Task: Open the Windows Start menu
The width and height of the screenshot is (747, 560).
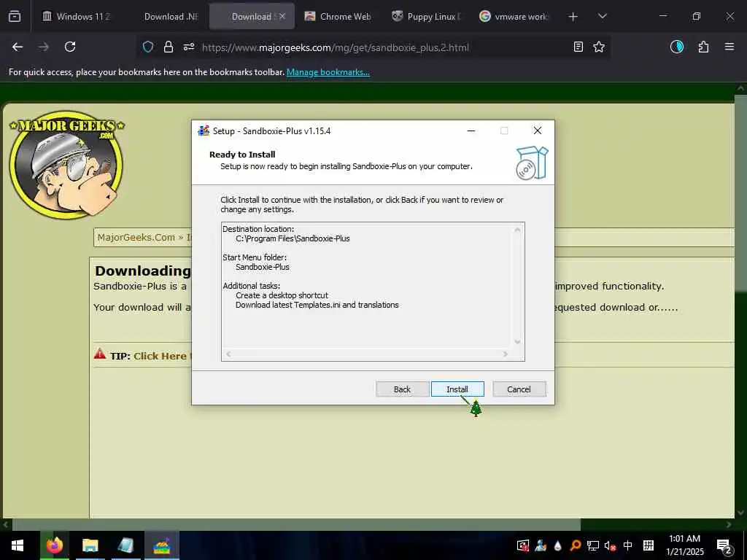Action: click(18, 545)
